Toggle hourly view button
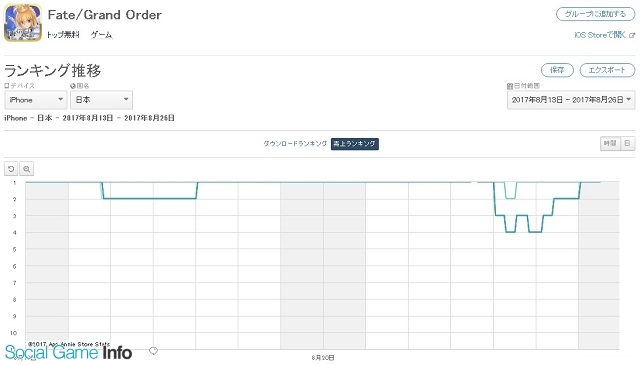 610,143
